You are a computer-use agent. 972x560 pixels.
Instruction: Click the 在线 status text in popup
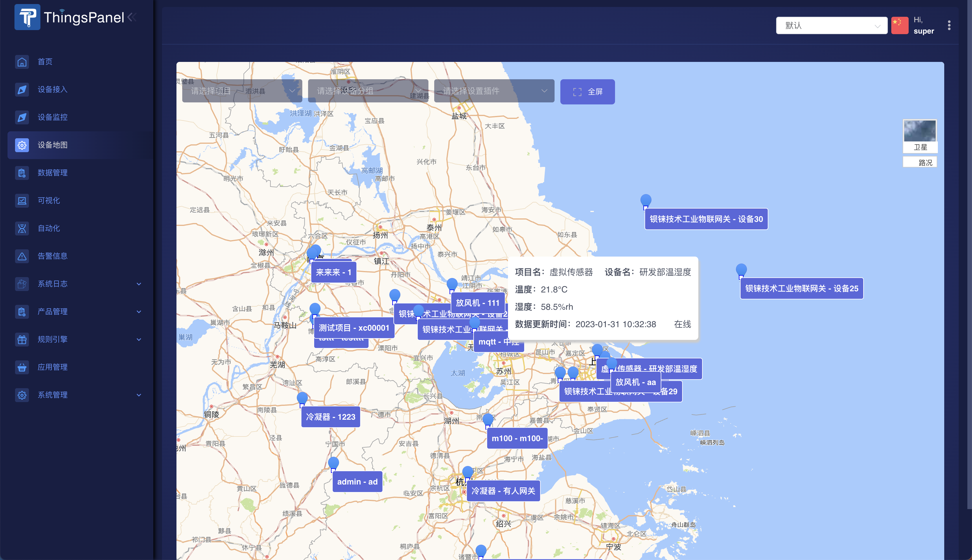[x=682, y=324]
